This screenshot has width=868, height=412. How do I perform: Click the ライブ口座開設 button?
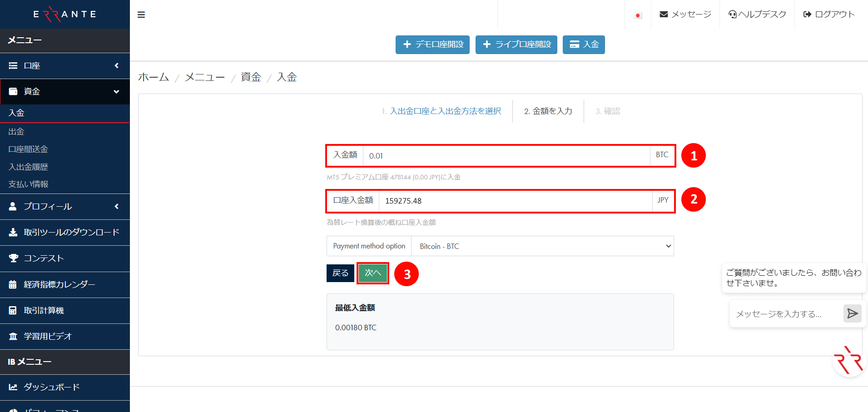(x=516, y=45)
